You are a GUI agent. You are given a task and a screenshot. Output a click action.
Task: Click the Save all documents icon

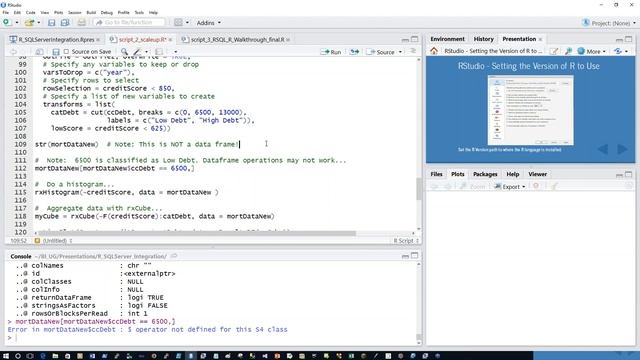tap(65, 23)
